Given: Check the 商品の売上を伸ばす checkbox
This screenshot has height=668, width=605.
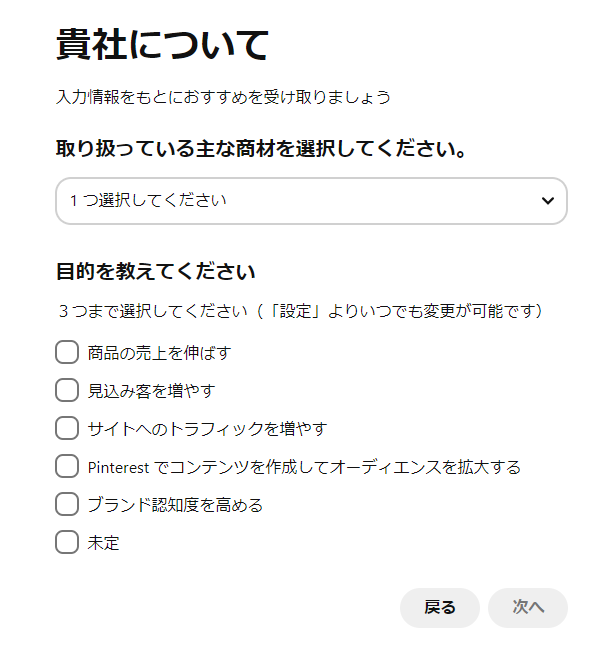Looking at the screenshot, I should pos(67,352).
